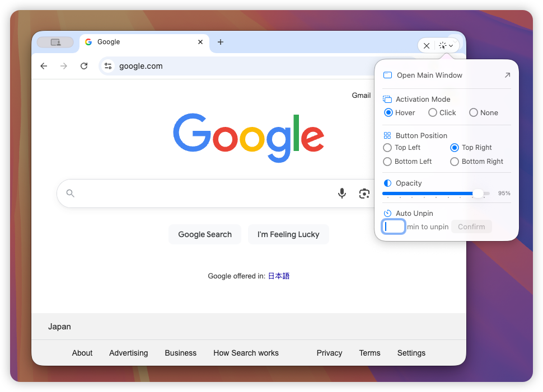
Task: Click the google.com address bar
Action: click(236, 66)
